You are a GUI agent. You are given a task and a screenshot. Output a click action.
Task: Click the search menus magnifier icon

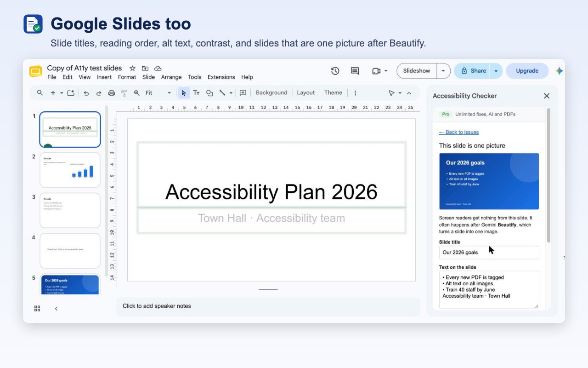40,92
